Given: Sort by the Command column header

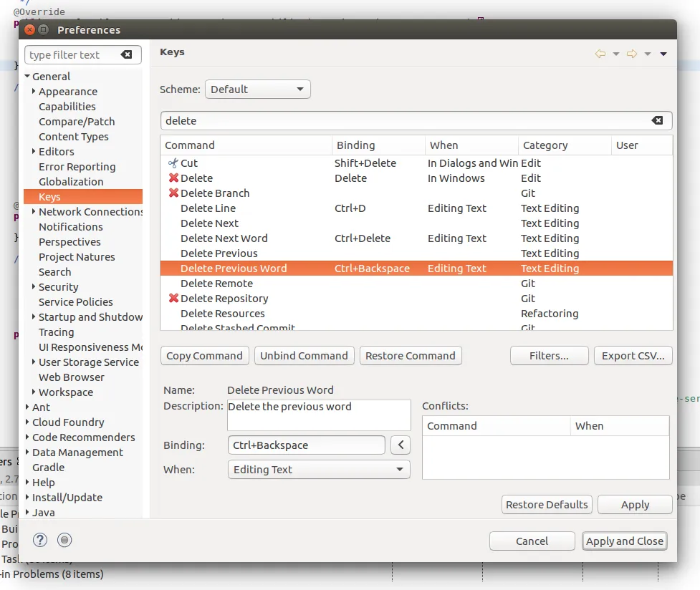Looking at the screenshot, I should (x=246, y=145).
